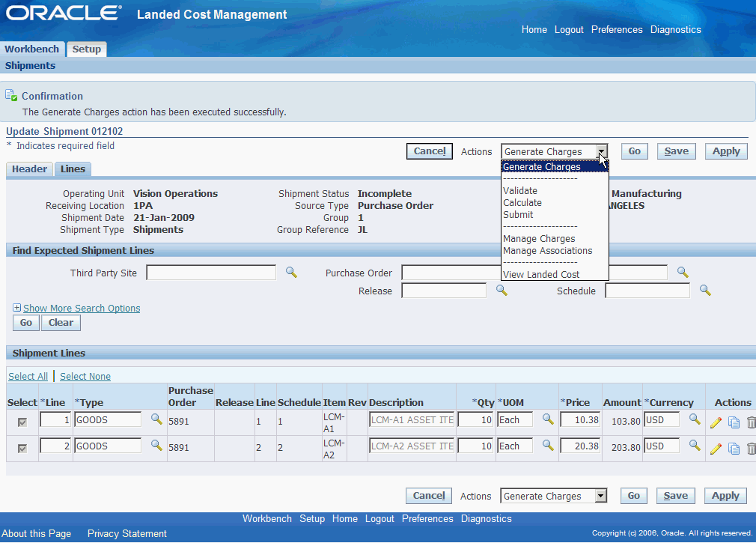Click the Shipments subheader link
This screenshot has width=756, height=543.
(x=30, y=66)
